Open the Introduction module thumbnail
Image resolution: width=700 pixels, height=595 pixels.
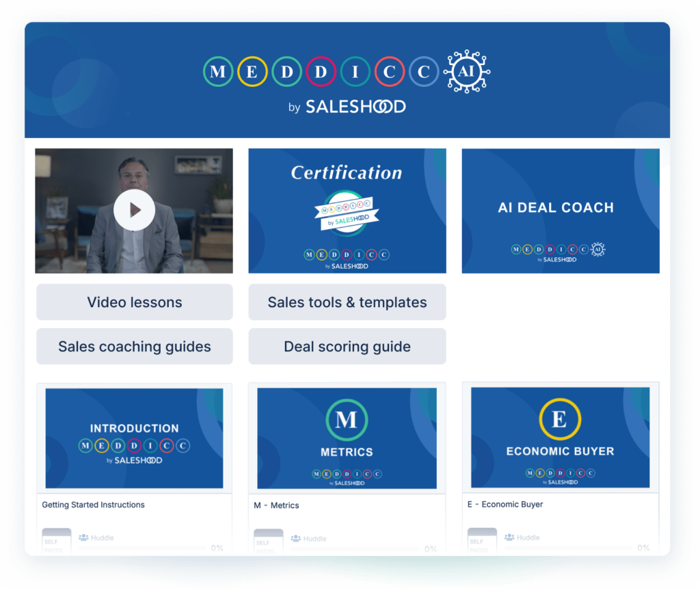click(134, 438)
